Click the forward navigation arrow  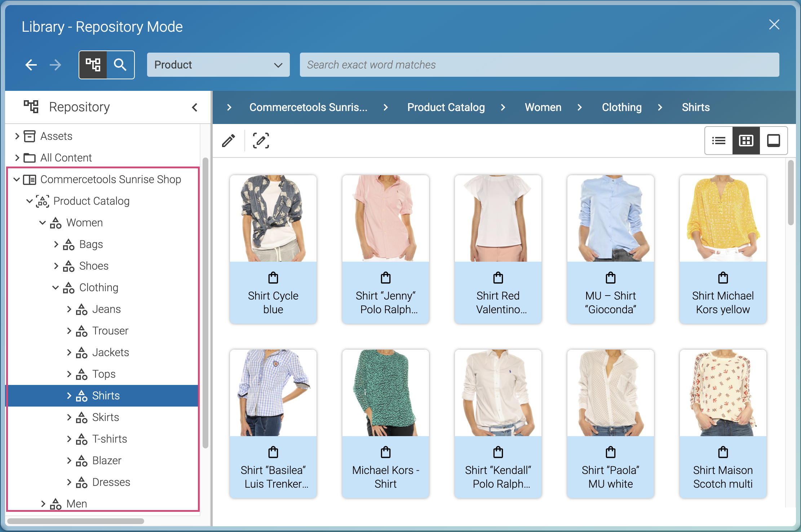pos(55,65)
